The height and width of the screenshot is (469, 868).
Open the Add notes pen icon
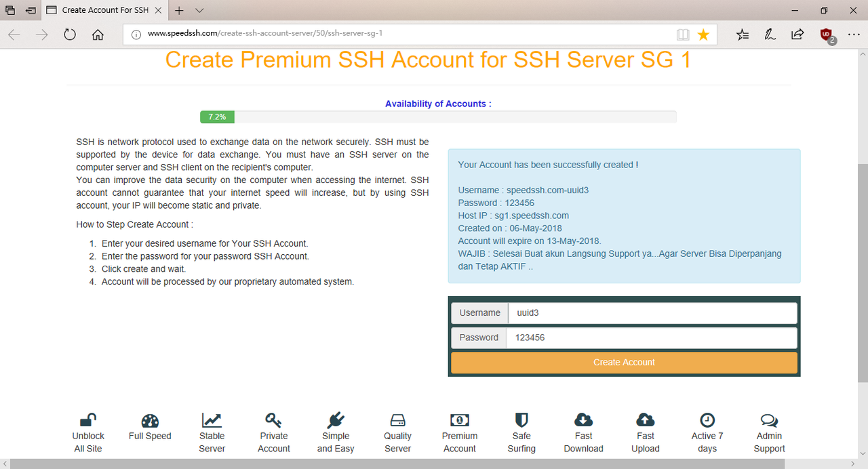[x=770, y=35]
